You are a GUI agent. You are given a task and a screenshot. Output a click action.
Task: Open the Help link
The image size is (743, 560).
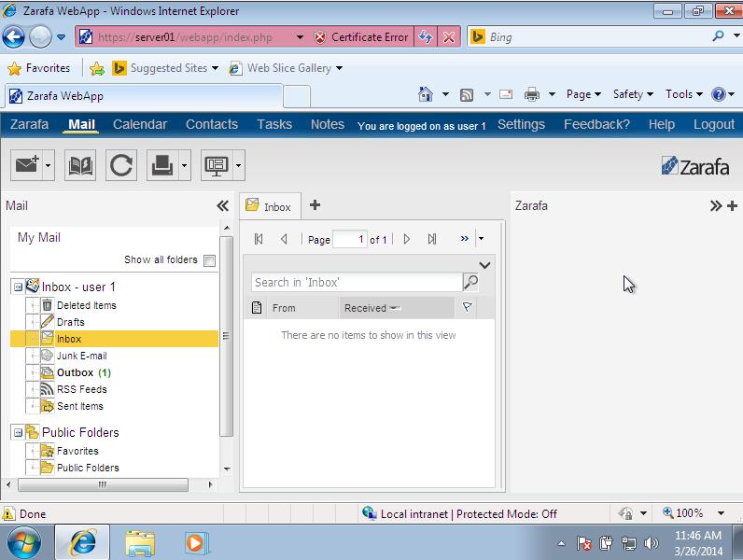(x=662, y=124)
